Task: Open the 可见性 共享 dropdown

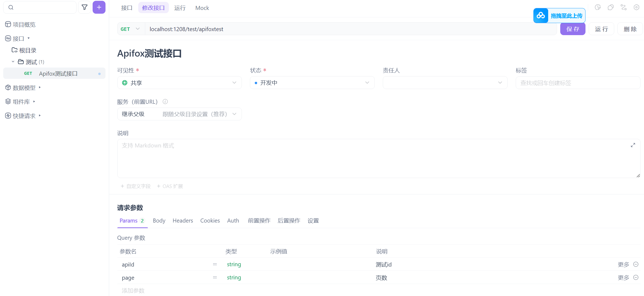Action: 179,83
